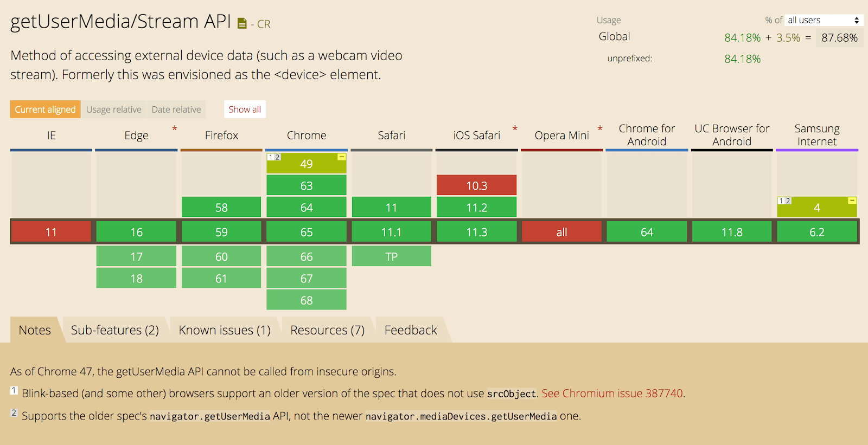Click the spec document icon beside title
Screen dimensions: 868x445
[242, 23]
